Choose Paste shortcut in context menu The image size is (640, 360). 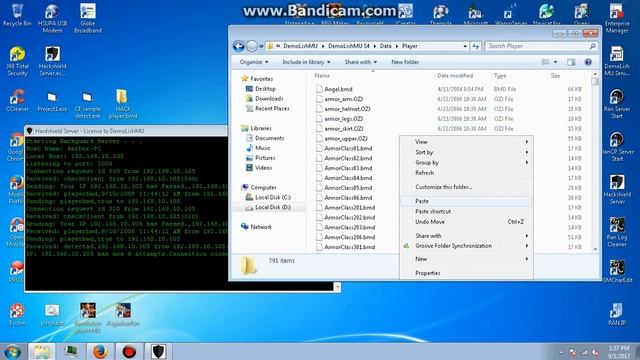[x=467, y=211]
